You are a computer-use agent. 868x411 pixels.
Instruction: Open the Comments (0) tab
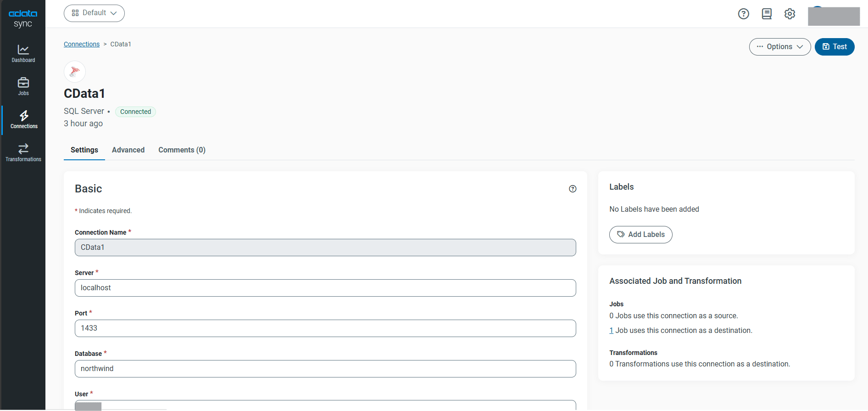pos(182,150)
